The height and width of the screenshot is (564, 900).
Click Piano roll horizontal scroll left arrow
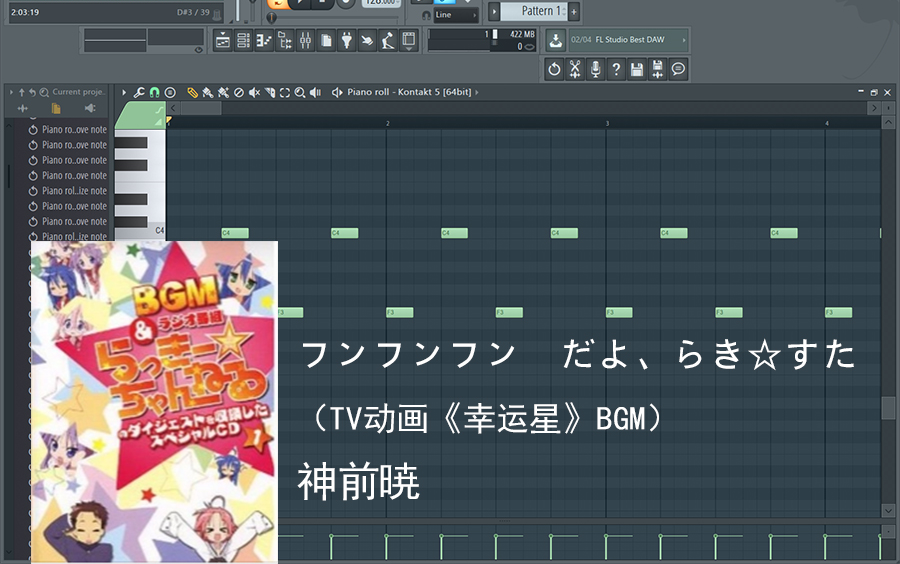173,107
